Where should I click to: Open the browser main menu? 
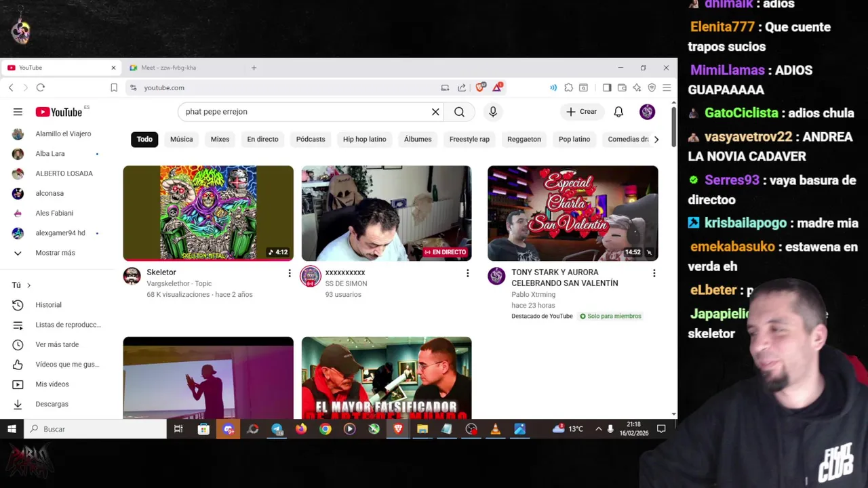coord(667,87)
